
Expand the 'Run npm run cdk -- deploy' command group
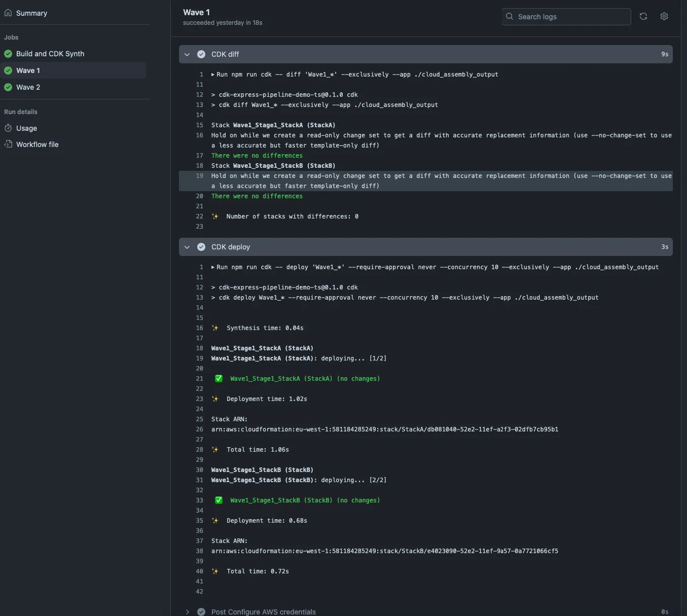pos(213,267)
